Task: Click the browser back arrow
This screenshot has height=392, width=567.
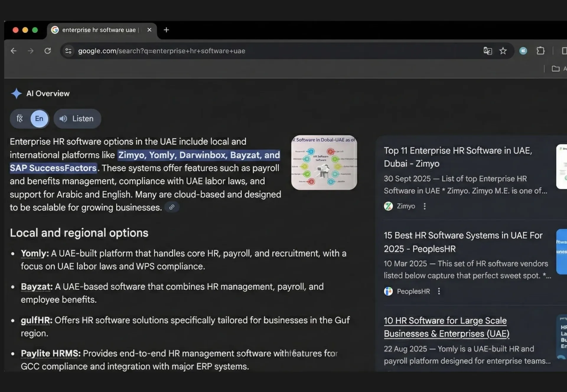Action: click(x=14, y=51)
